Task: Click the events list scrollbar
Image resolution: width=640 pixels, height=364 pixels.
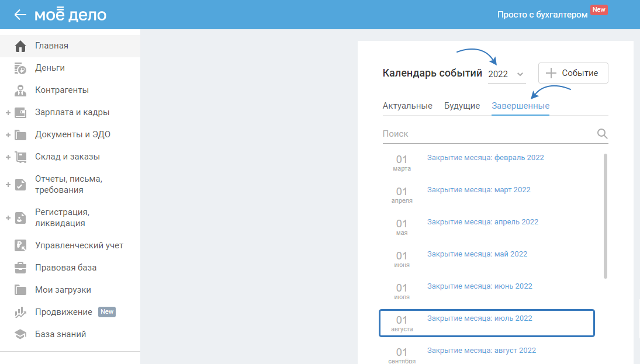Action: tap(606, 216)
